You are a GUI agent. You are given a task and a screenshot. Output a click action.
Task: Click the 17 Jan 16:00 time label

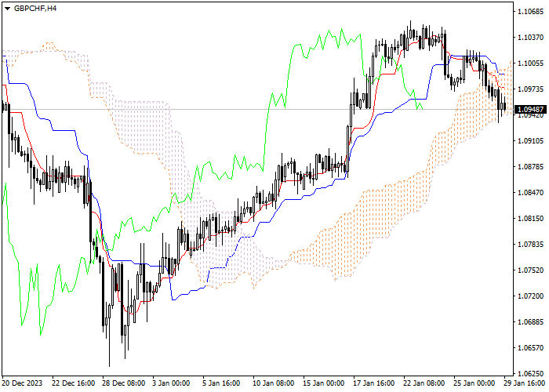[375, 383]
